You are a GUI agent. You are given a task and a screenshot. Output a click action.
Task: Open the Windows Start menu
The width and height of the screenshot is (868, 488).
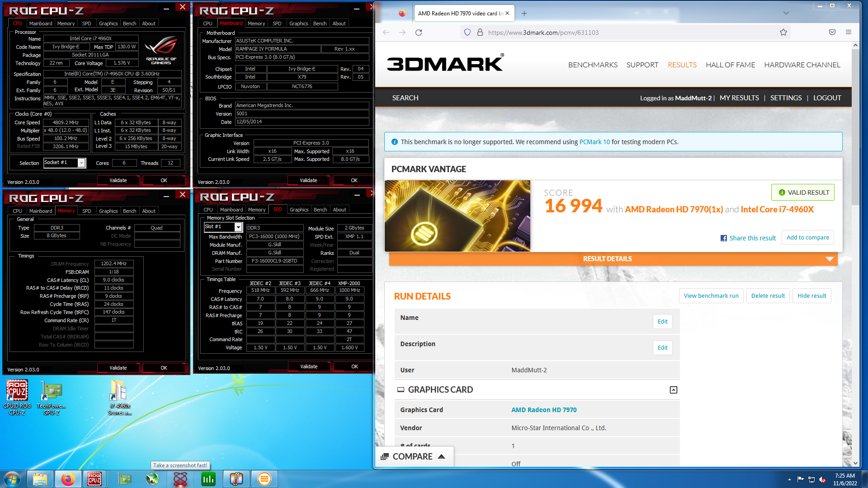point(12,479)
